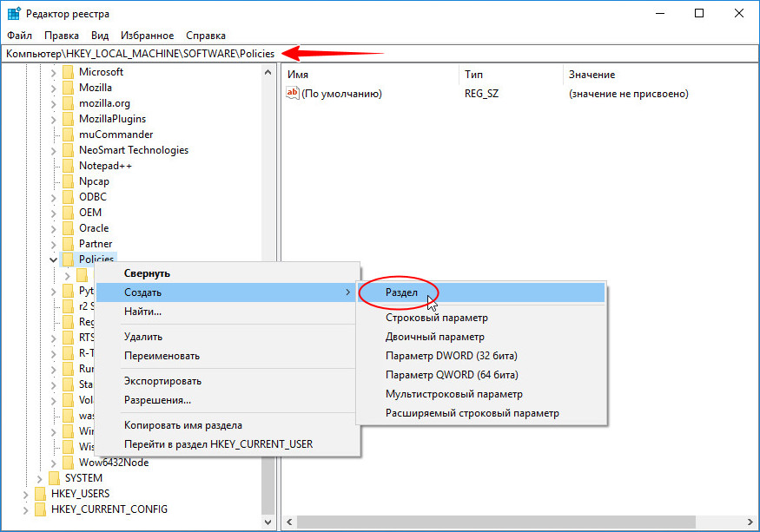Click the Partner folder icon

pos(69,244)
